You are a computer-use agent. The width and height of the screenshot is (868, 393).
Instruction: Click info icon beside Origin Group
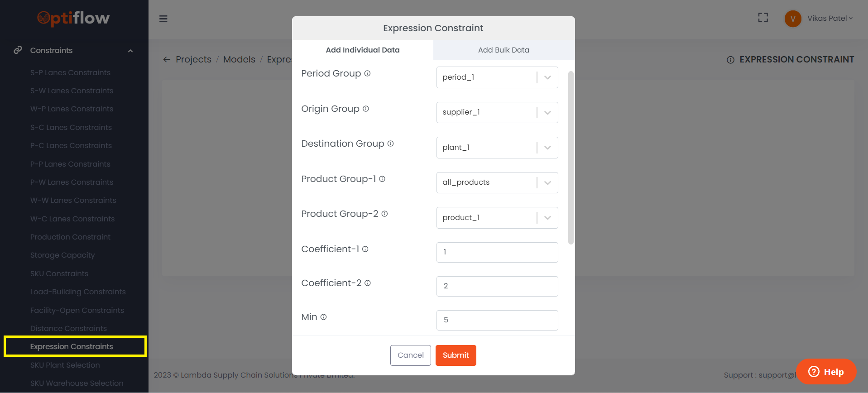[366, 109]
